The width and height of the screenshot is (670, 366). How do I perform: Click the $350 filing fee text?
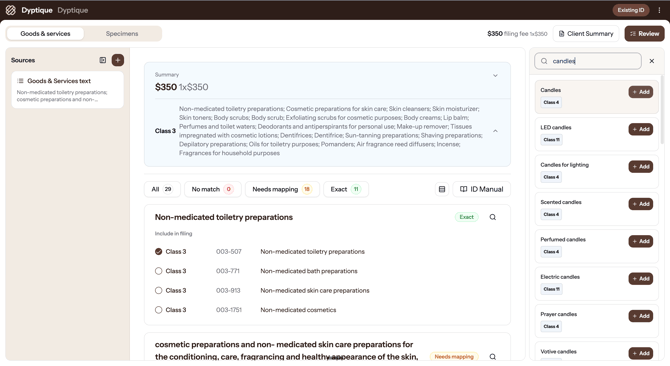[517, 34]
